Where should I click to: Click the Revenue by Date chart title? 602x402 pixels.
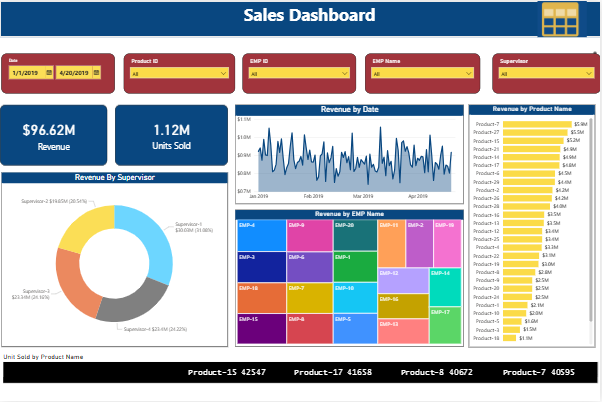(349, 109)
